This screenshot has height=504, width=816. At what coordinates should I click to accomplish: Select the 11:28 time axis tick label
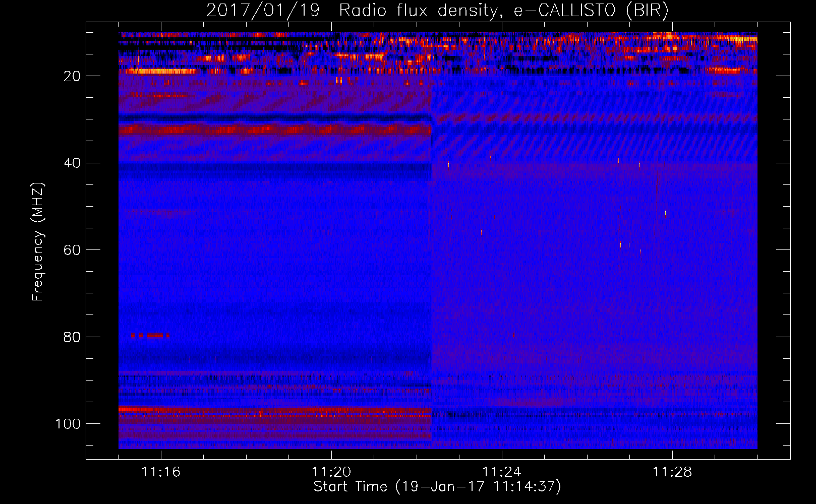coord(672,472)
